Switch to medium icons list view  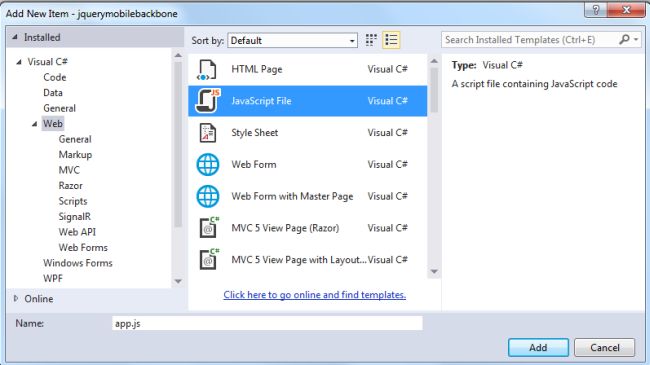(391, 40)
